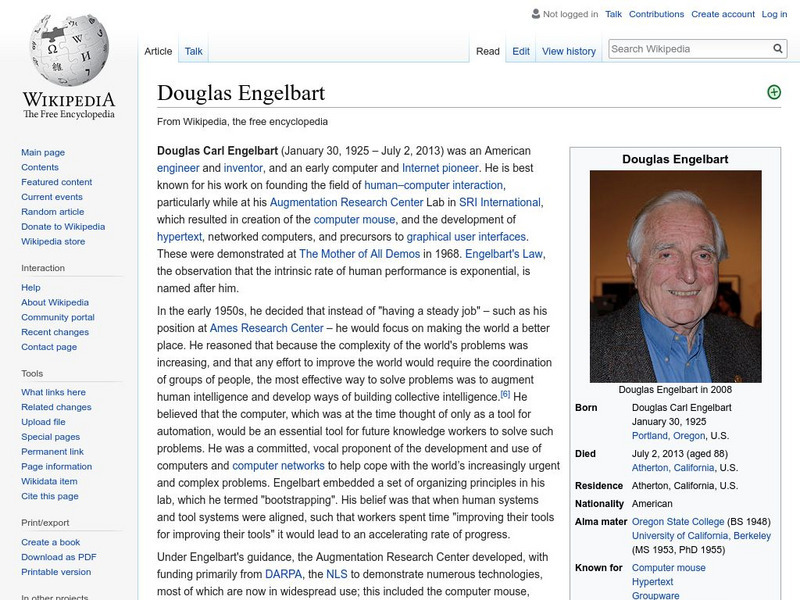Open human–computer interaction article link

(x=434, y=185)
